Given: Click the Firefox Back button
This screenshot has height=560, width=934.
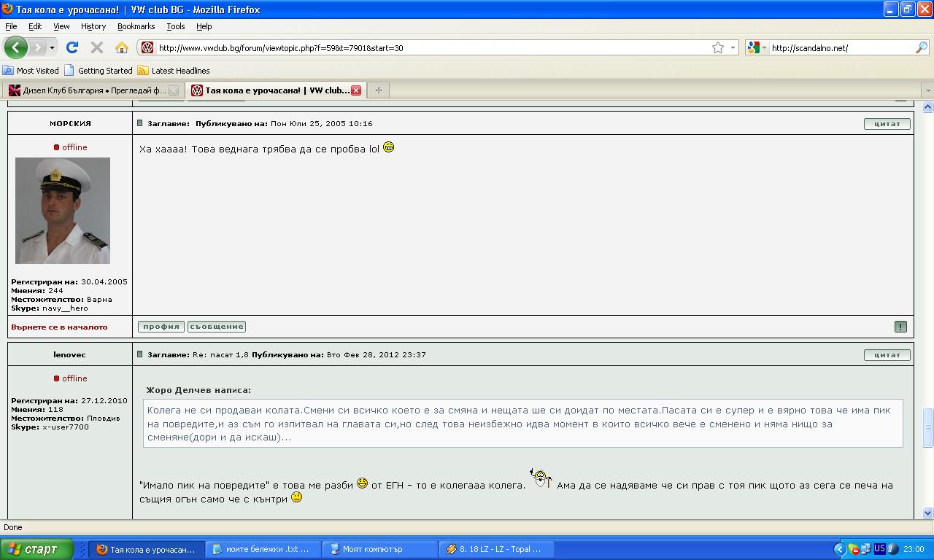Looking at the screenshot, I should coord(15,47).
